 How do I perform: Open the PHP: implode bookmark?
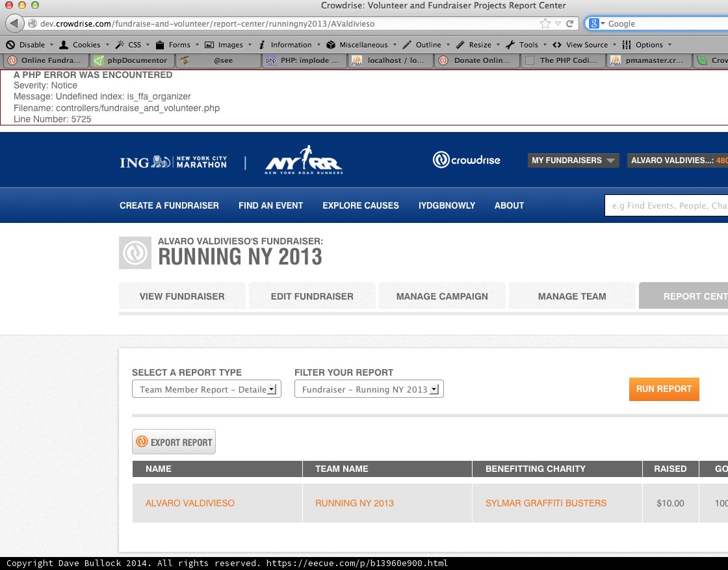pyautogui.click(x=305, y=60)
